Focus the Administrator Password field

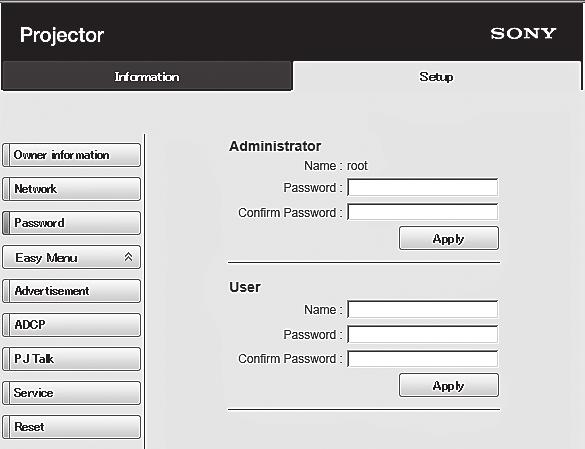point(423,187)
